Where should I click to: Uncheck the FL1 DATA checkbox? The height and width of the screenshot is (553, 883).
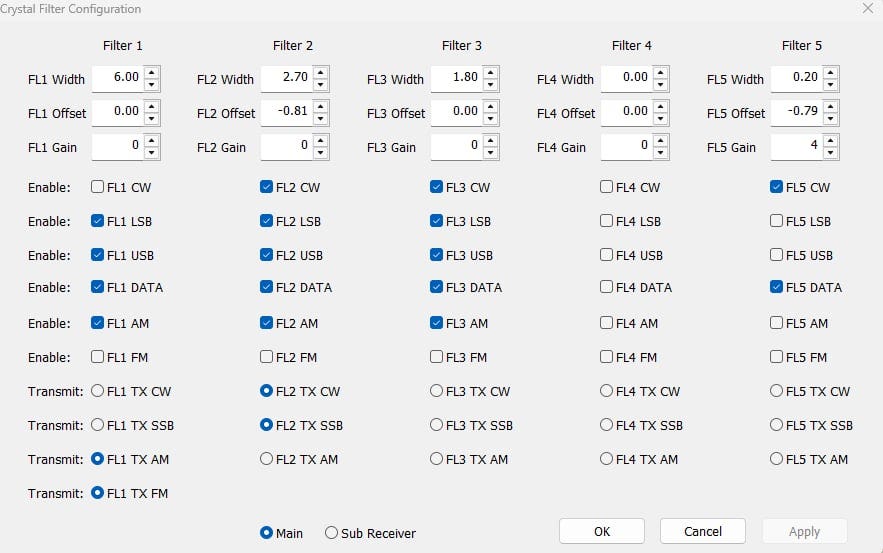click(97, 287)
